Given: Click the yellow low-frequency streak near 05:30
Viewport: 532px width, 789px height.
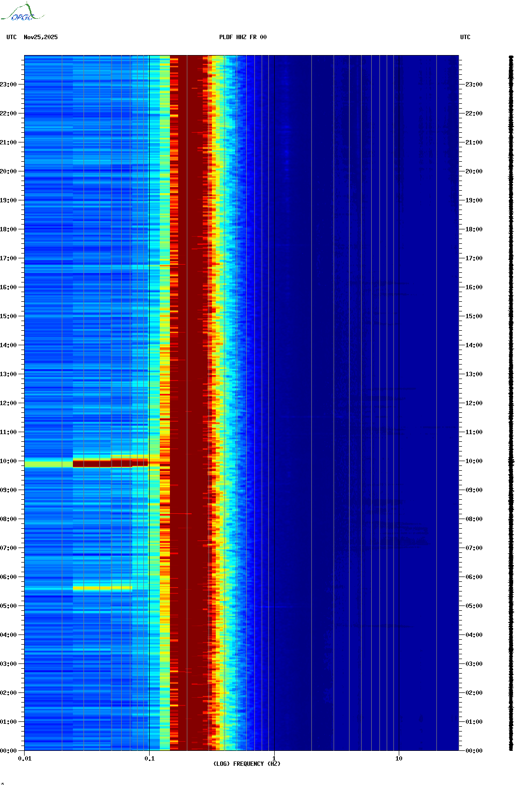Looking at the screenshot, I should (102, 588).
